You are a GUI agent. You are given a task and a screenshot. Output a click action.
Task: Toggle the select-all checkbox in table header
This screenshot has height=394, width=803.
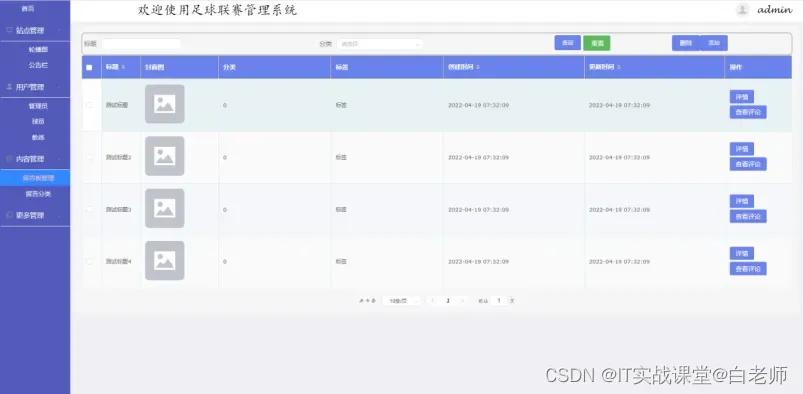(x=89, y=68)
